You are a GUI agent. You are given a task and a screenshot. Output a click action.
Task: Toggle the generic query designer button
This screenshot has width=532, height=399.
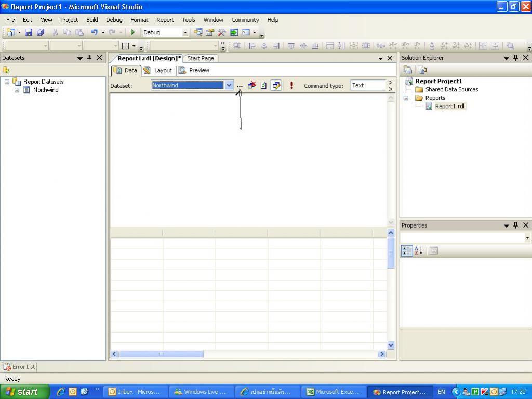(x=276, y=85)
